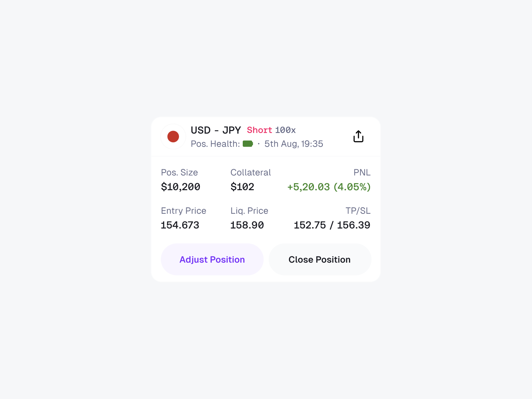Click the Pos. Health label

215,144
